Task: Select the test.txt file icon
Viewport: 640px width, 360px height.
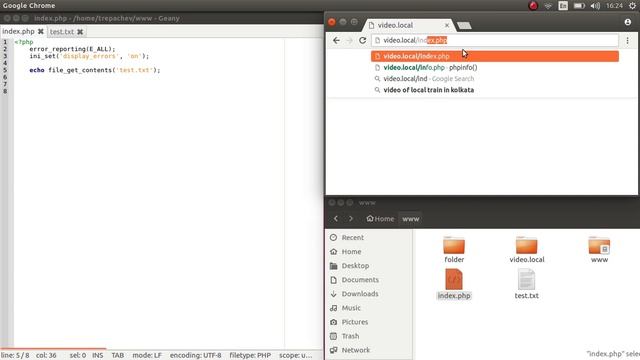Action: 527,280
